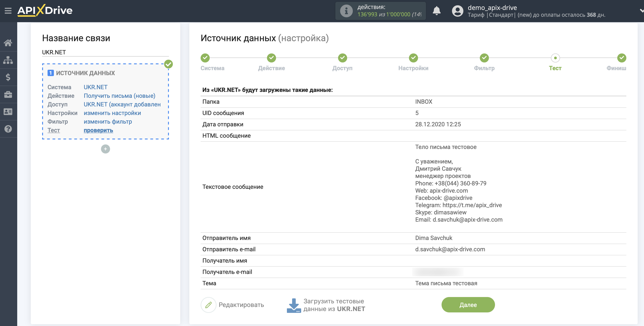Click the tariff Стандарт text

[501, 15]
